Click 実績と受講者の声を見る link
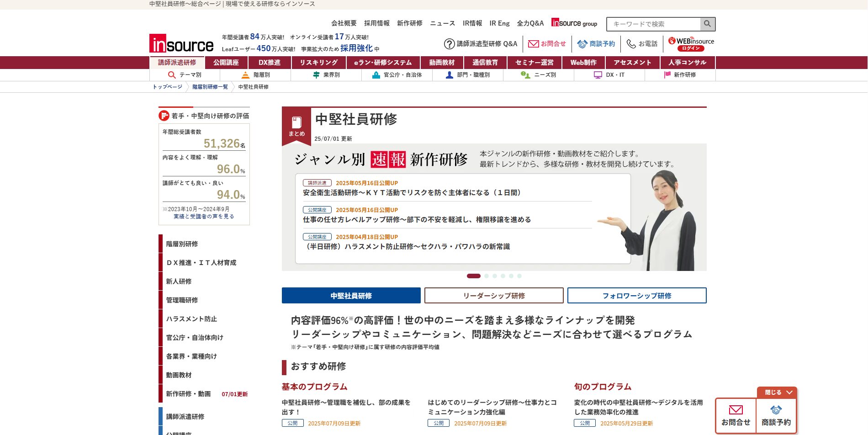Screen dimensions: 868x435 pyautogui.click(x=204, y=217)
